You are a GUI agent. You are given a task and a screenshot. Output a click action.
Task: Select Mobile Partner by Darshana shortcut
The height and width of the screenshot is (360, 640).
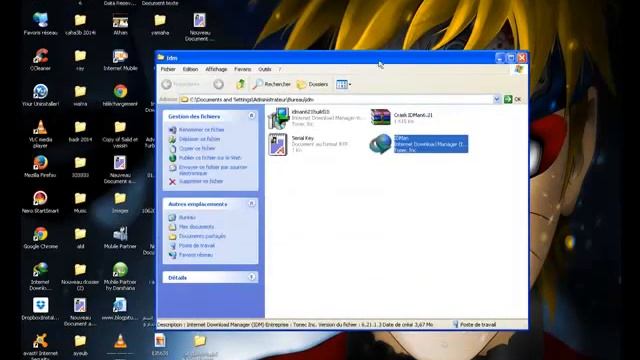pyautogui.click(x=120, y=276)
